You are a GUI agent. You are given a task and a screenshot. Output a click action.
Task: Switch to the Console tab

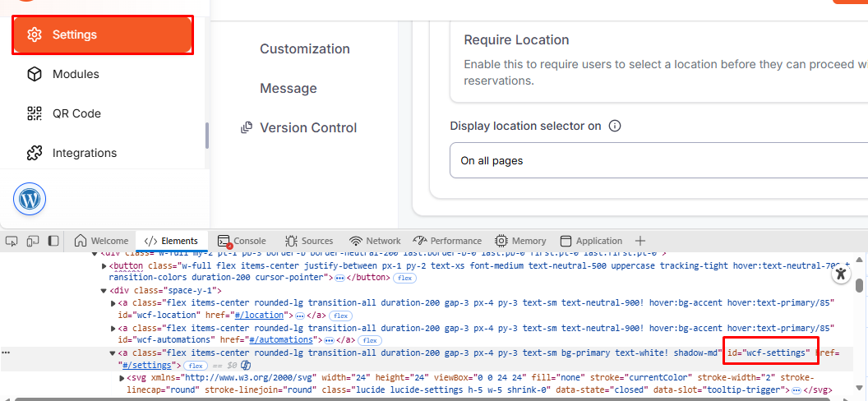coord(242,241)
